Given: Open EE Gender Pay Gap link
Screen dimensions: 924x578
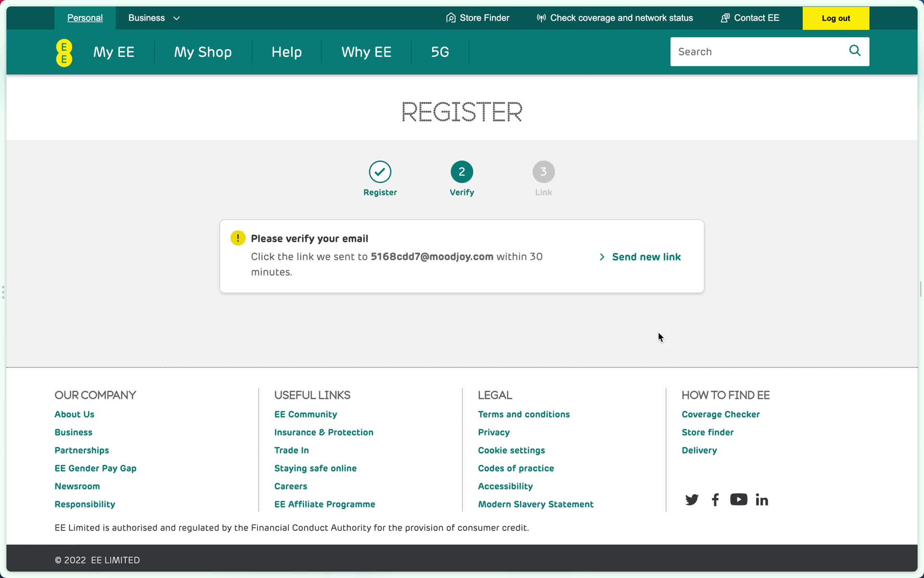Looking at the screenshot, I should click(x=95, y=468).
